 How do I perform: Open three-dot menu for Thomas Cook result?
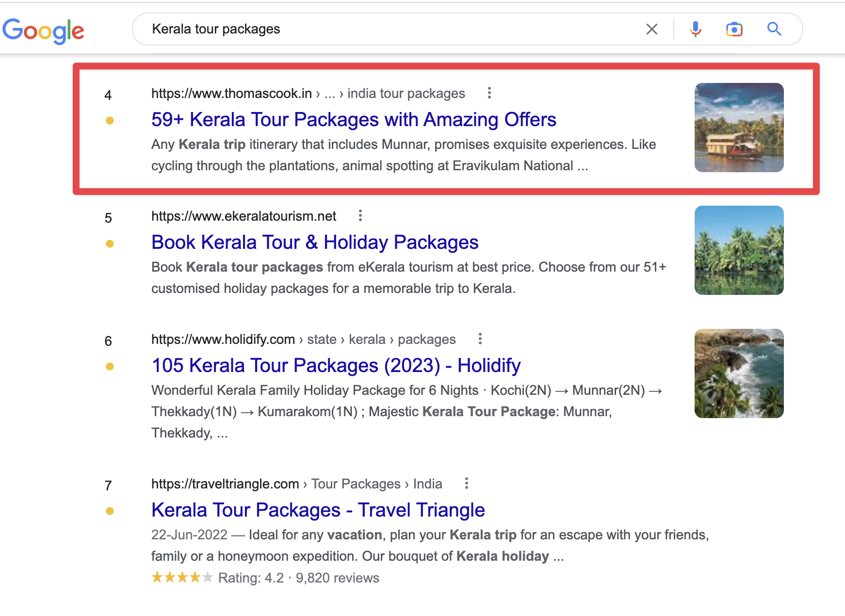(489, 93)
